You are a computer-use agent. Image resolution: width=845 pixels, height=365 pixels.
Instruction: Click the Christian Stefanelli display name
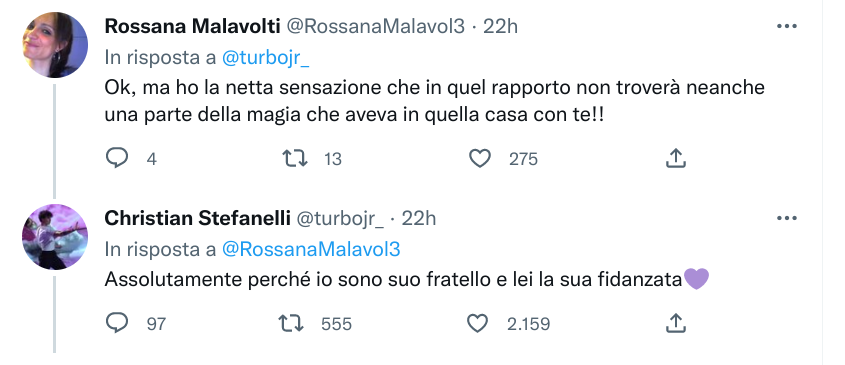coord(197,218)
